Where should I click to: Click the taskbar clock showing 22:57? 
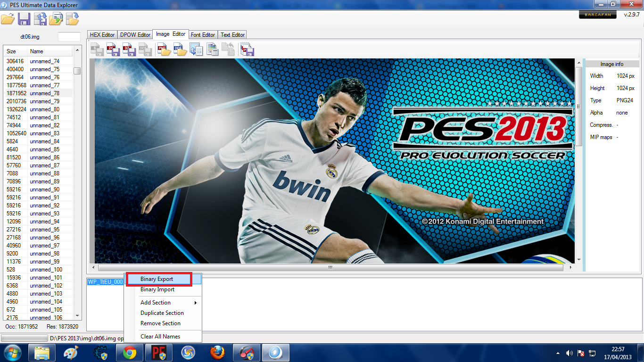(618, 353)
